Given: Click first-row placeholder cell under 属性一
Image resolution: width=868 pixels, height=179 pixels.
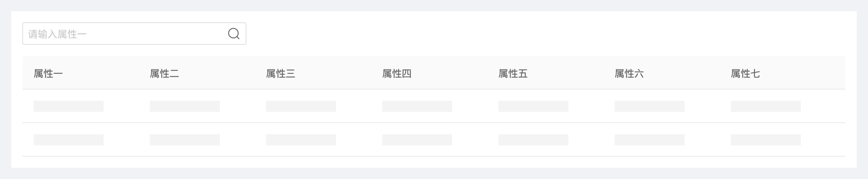Looking at the screenshot, I should click(x=69, y=106).
